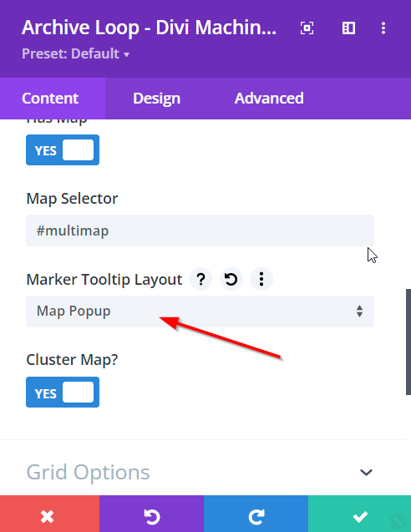Click the Map Selector input field
This screenshot has height=532, width=411.
(200, 231)
